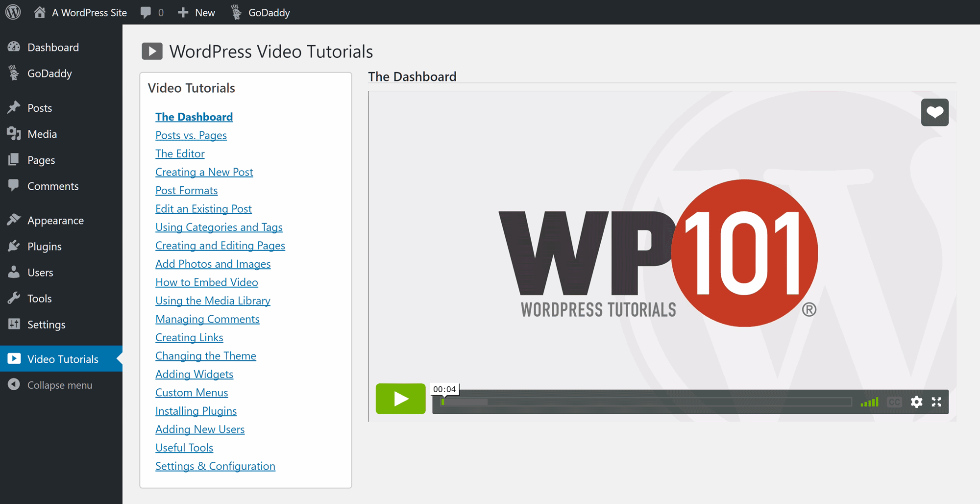The width and height of the screenshot is (980, 504).
Task: Open the Users menu label
Action: coord(40,273)
